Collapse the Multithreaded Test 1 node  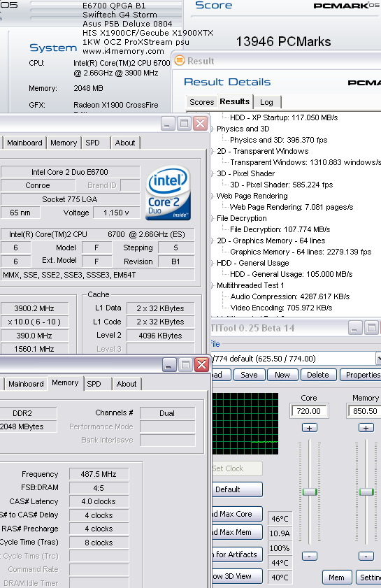(x=213, y=285)
